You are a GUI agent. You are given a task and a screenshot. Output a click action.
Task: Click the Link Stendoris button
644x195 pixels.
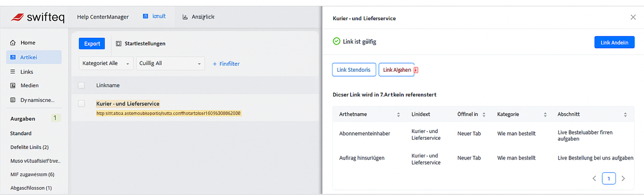(x=354, y=70)
